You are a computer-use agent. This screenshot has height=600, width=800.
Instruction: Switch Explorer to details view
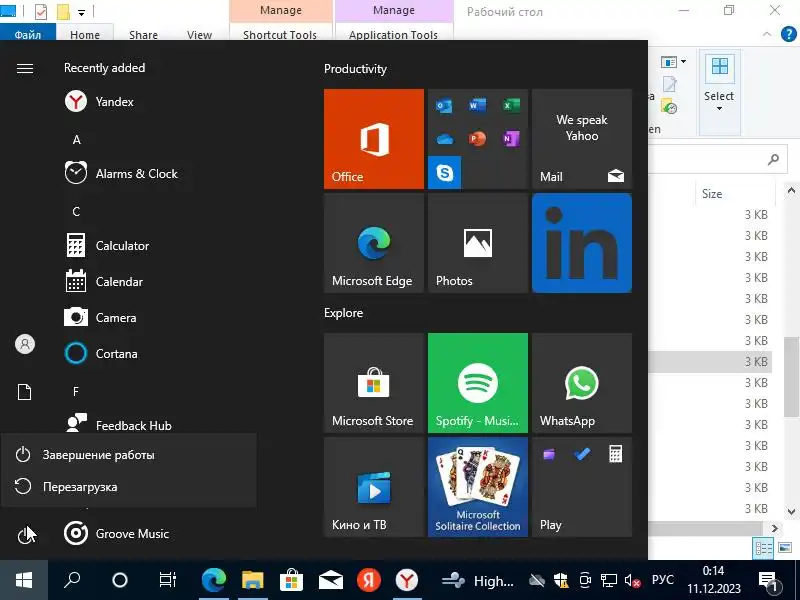coord(764,548)
